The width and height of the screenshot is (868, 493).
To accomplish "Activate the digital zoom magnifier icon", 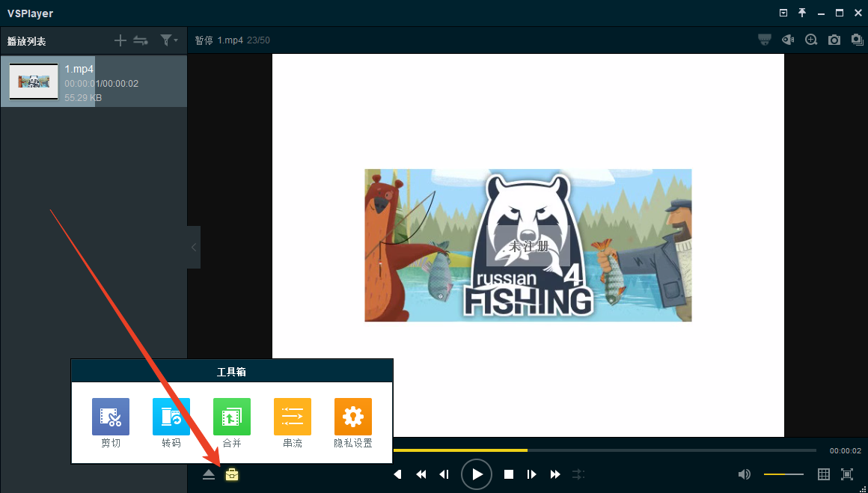I will pos(811,40).
